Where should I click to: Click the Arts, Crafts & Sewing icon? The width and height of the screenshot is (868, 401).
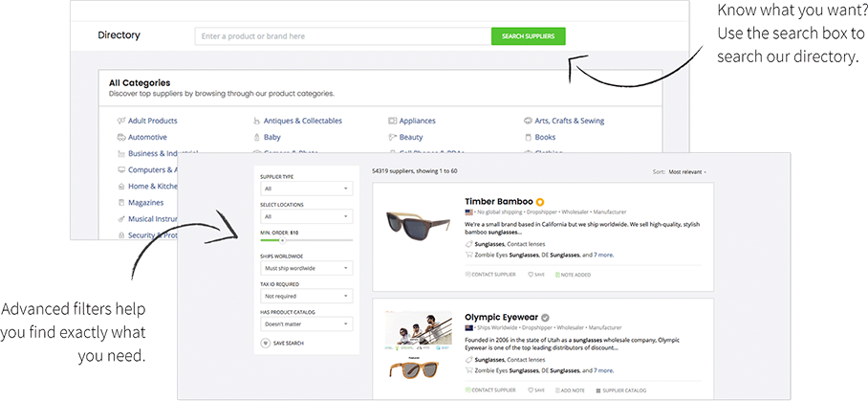(x=528, y=121)
